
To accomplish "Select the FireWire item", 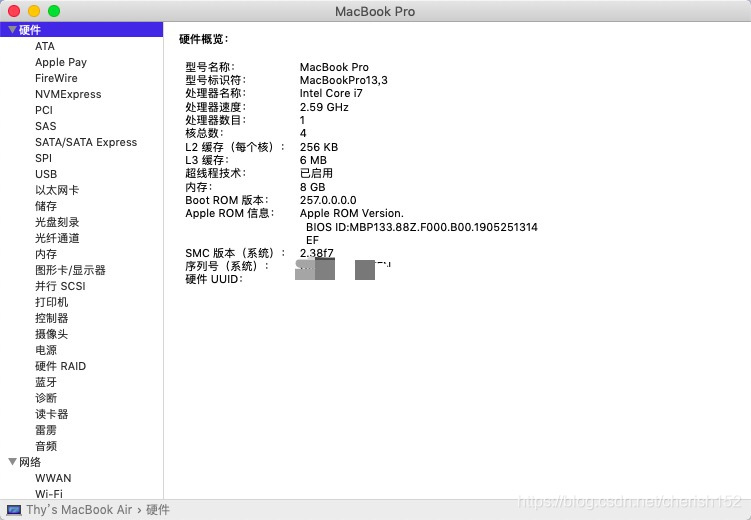I will 56,78.
